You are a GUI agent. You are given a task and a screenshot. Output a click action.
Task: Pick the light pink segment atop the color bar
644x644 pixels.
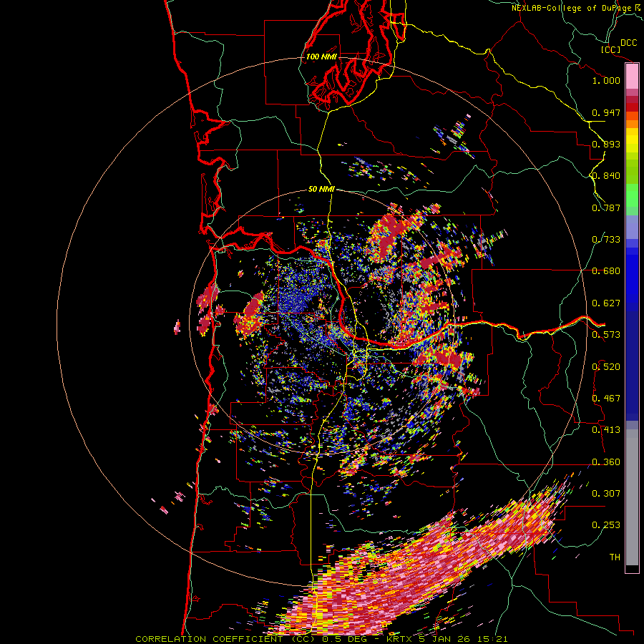click(x=632, y=77)
